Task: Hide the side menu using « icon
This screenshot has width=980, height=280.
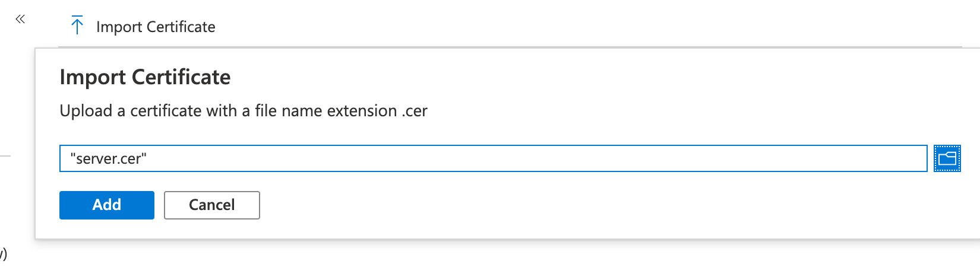Action: click(20, 20)
